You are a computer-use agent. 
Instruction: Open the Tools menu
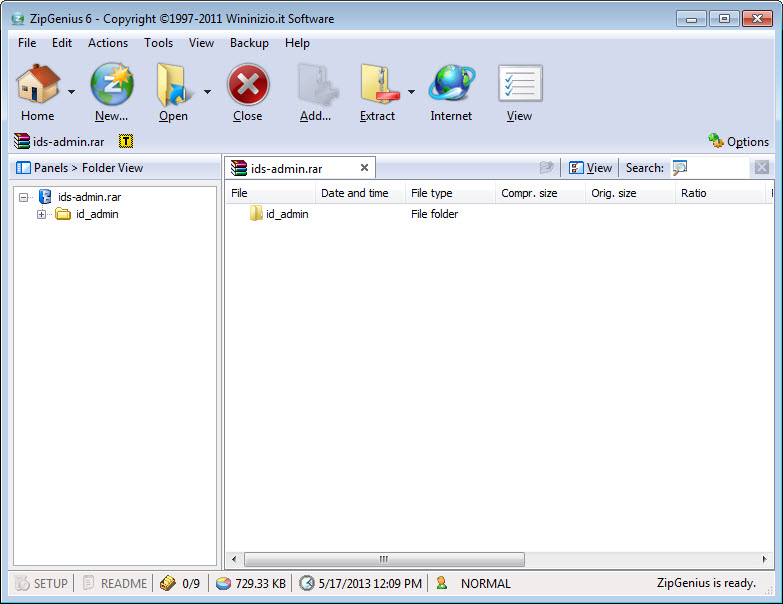[x=158, y=43]
